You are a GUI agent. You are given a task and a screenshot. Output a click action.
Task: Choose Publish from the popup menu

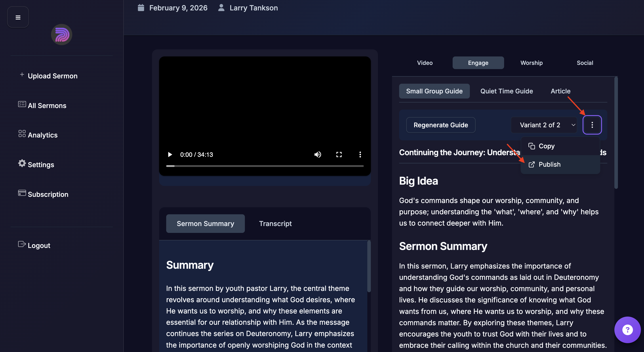pyautogui.click(x=549, y=164)
